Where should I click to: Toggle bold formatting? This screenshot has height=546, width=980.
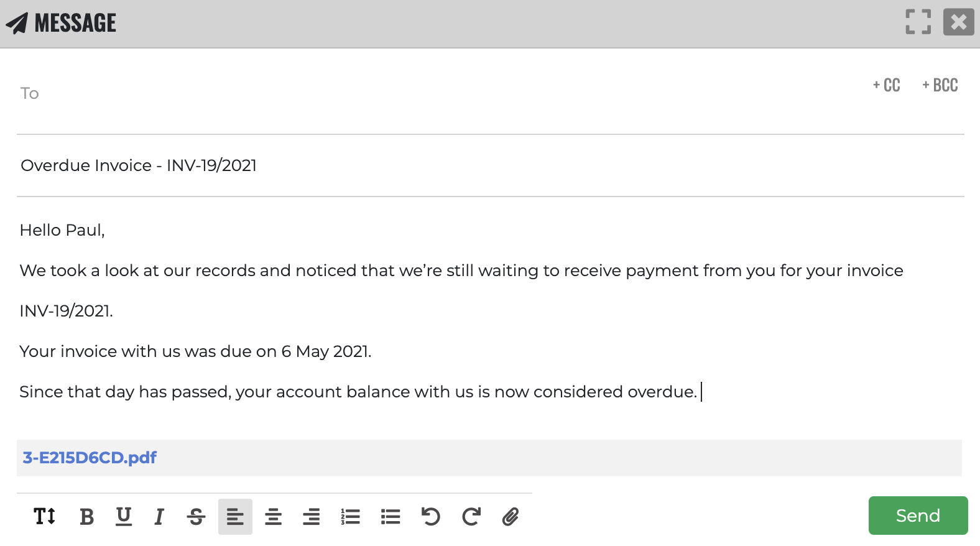[x=86, y=516]
